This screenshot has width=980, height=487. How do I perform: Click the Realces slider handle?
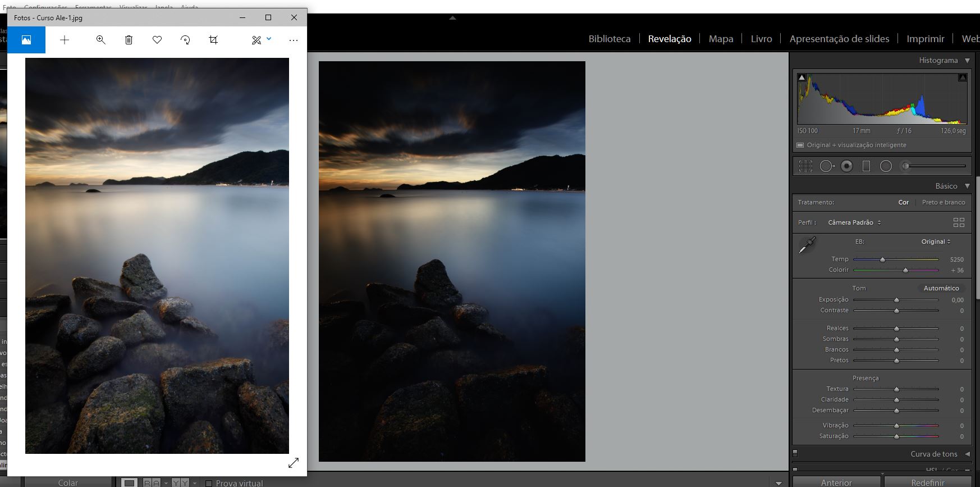pos(896,329)
